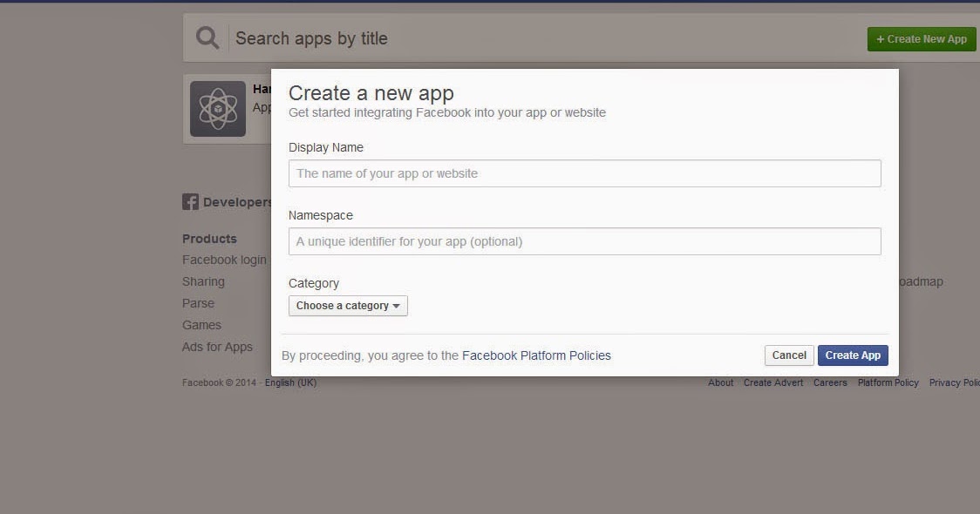Click the Category label text
980x514 pixels.
(314, 283)
